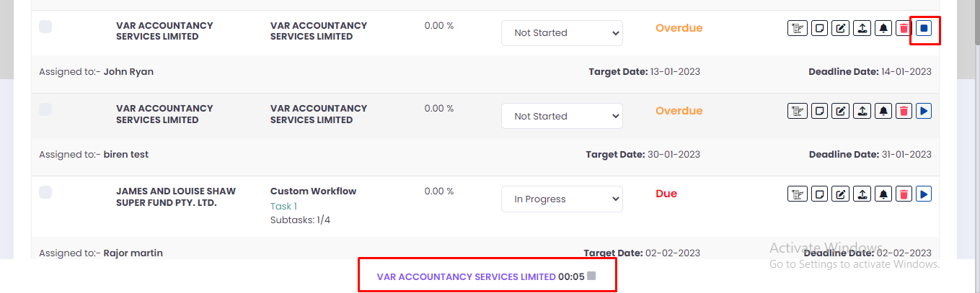Stop the timer in the bottom timer bar
This screenshot has height=293, width=980.
(x=591, y=276)
